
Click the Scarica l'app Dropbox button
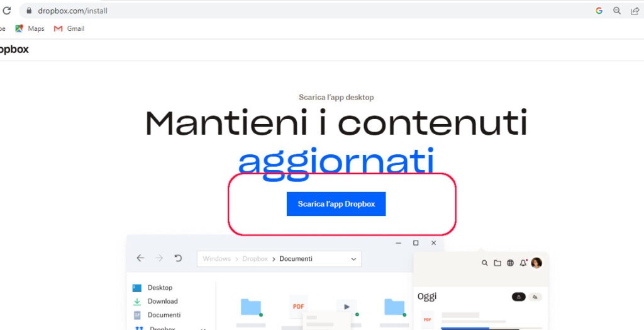[336, 203]
